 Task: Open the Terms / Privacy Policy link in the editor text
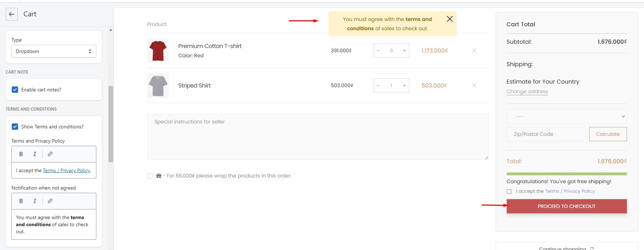(x=67, y=171)
